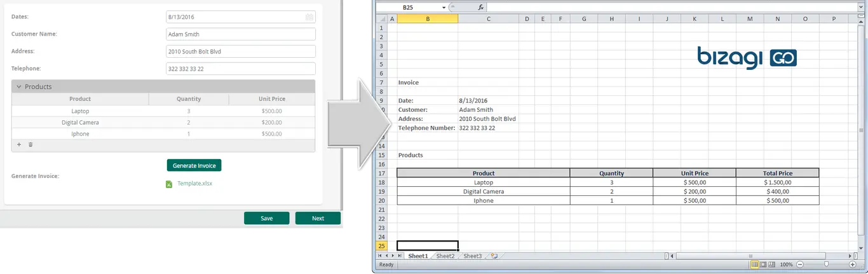Viewport: 868px width, 274px height.
Task: Switch to Sheet2 tab
Action: coord(445,256)
